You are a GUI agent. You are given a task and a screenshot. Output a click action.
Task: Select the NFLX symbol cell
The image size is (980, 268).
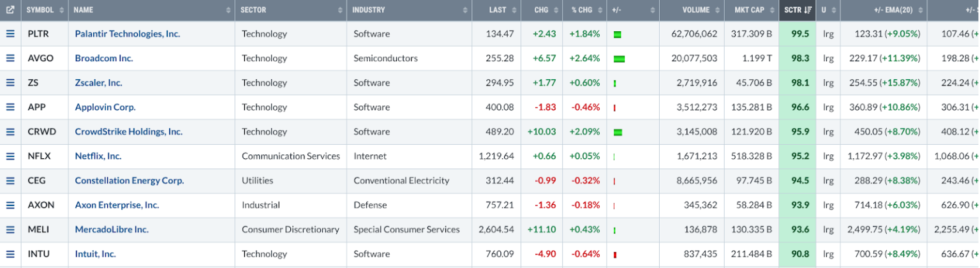(45, 156)
